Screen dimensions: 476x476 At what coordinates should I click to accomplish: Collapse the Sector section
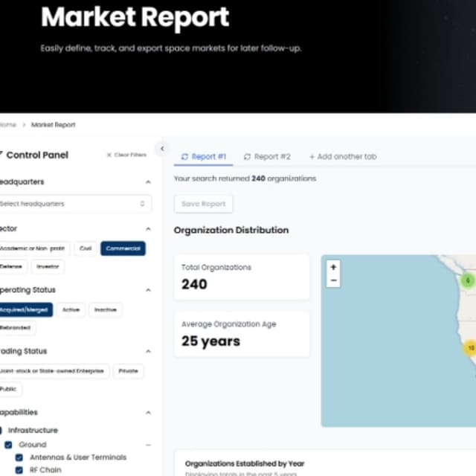click(148, 229)
